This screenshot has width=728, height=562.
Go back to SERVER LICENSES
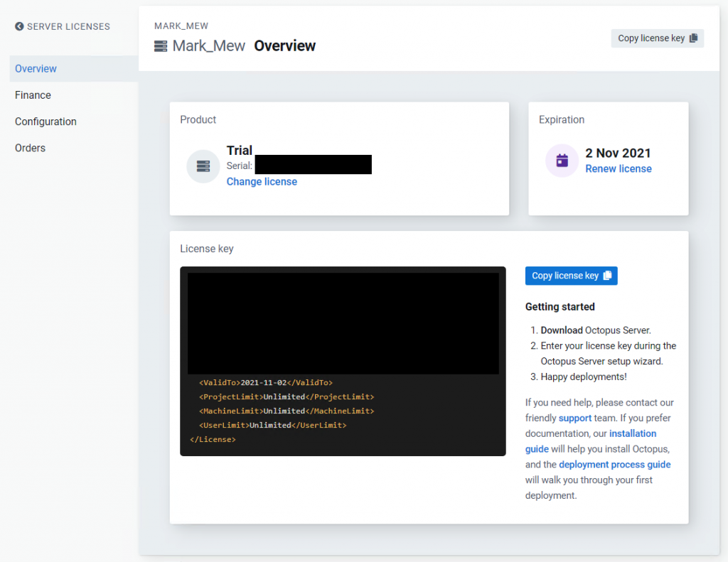(63, 26)
